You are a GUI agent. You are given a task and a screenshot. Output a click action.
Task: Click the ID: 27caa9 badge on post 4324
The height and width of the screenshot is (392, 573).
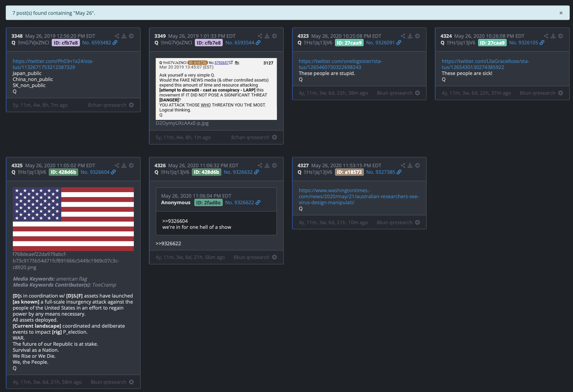click(x=492, y=43)
